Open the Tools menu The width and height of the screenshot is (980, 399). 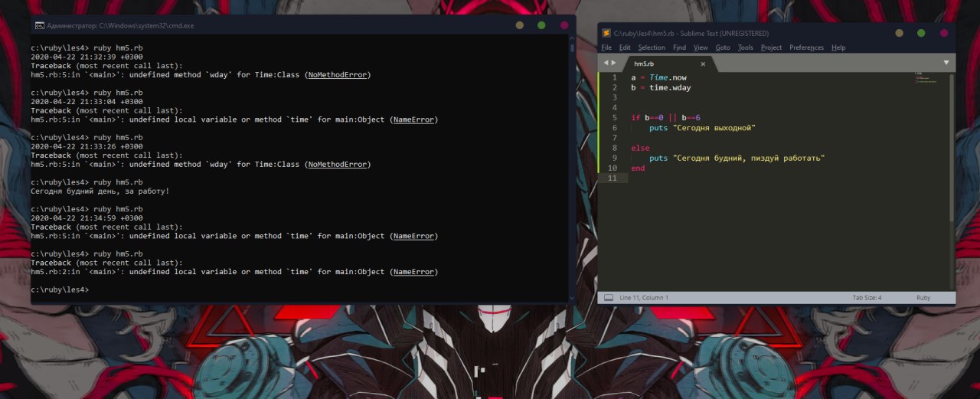pos(746,47)
